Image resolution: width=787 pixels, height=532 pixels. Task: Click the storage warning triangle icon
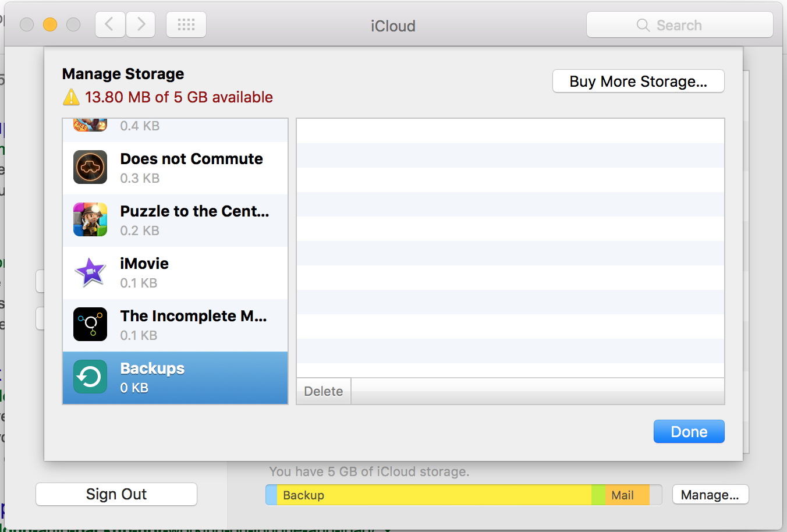[71, 97]
